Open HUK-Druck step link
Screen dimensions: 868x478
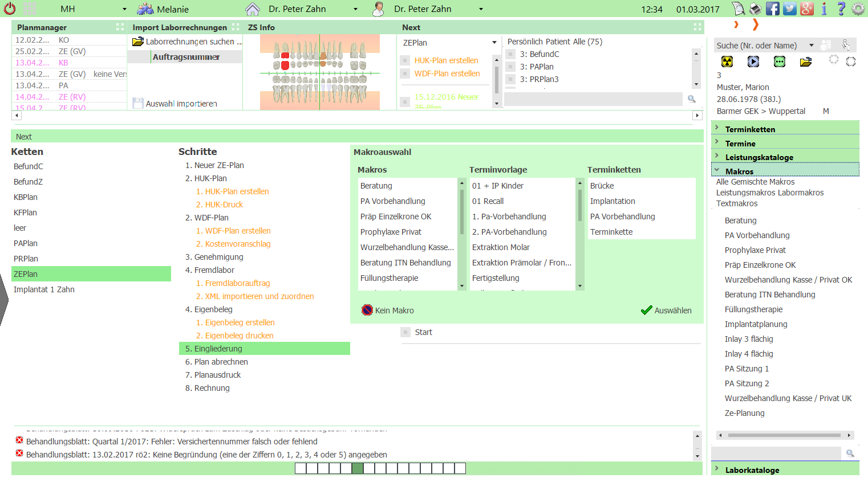point(220,205)
